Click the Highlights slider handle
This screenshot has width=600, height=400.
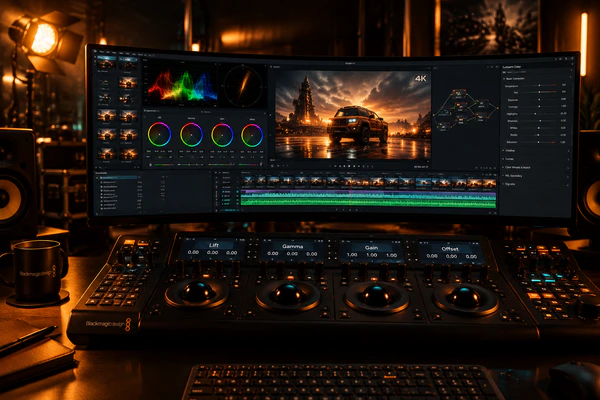[x=535, y=114]
